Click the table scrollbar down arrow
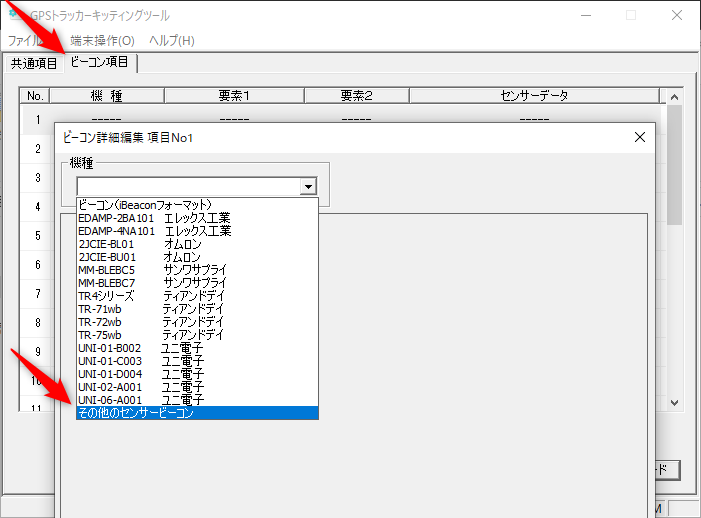 pyautogui.click(x=674, y=403)
